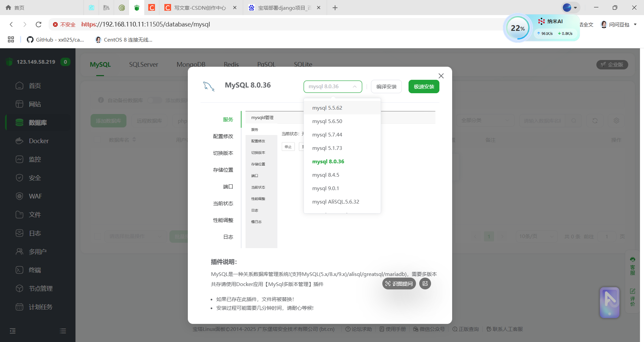The image size is (644, 342).
Task: Click the browser apps grid icon
Action: (11, 40)
